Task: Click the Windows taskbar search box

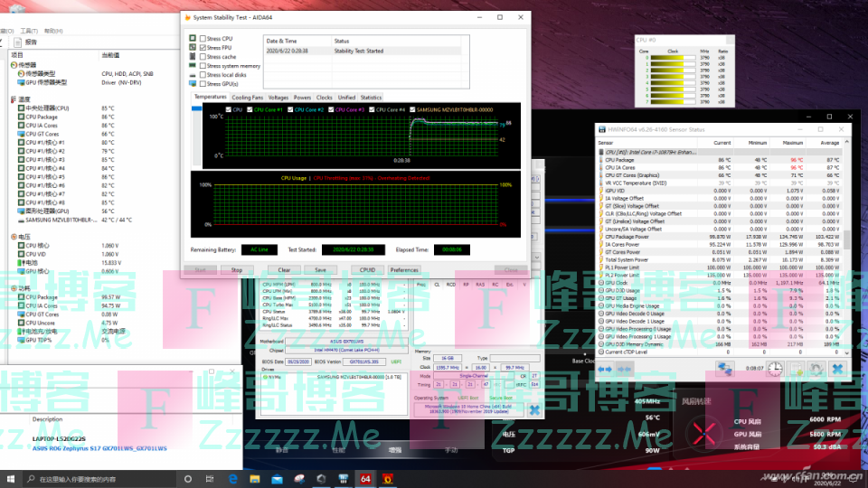Action: pos(99,479)
